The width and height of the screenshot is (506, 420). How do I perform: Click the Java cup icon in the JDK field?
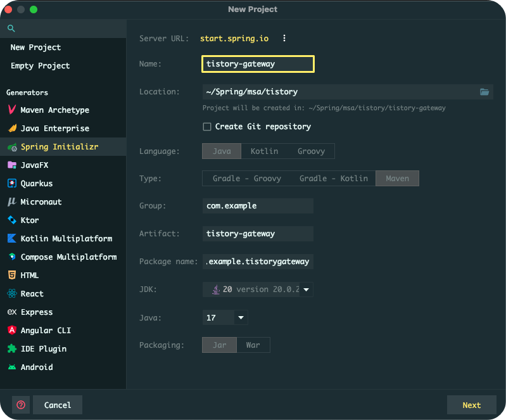pyautogui.click(x=216, y=290)
